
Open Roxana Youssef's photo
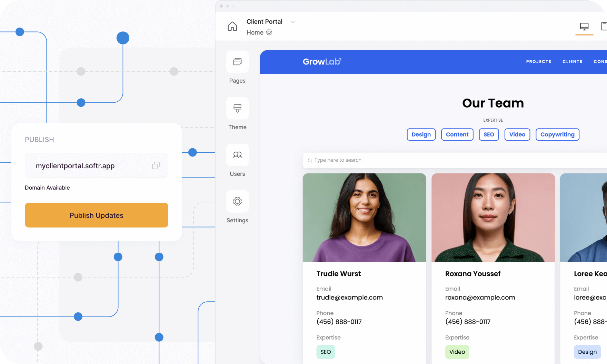tap(493, 218)
